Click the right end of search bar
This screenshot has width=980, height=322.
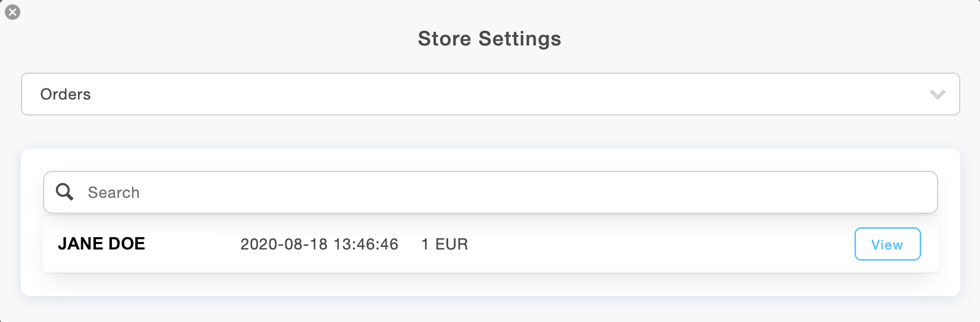click(x=910, y=192)
